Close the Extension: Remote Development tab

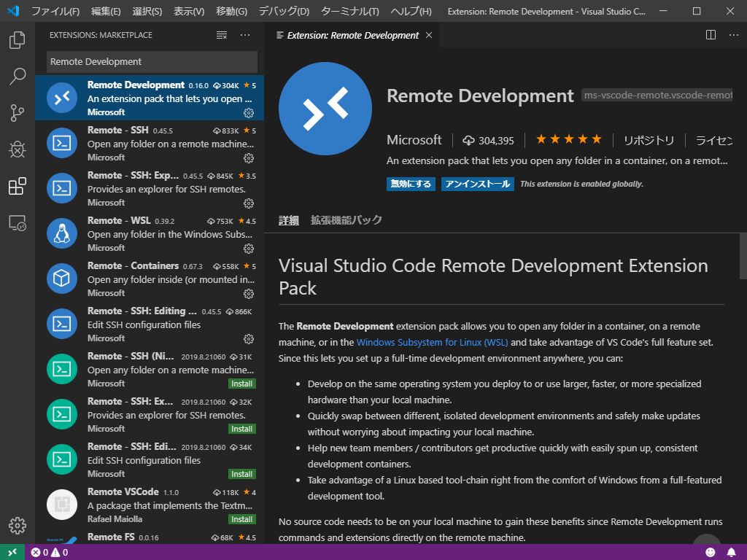pos(429,35)
